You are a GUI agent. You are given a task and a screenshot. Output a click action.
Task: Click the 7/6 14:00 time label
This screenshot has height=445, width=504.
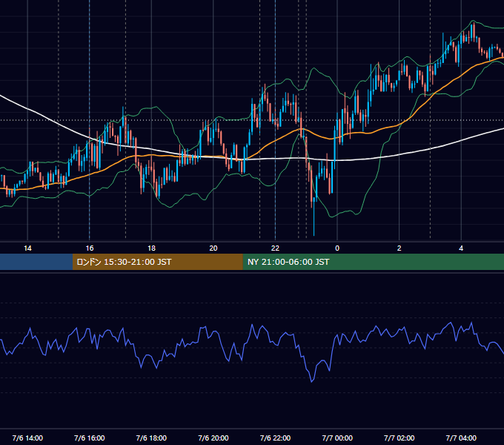(27, 438)
